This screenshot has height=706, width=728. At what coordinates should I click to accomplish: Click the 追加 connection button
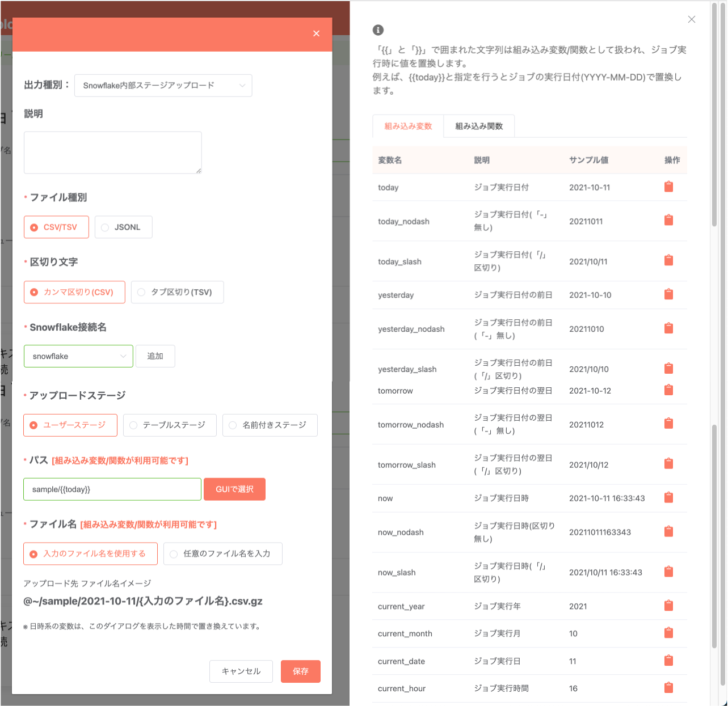155,356
